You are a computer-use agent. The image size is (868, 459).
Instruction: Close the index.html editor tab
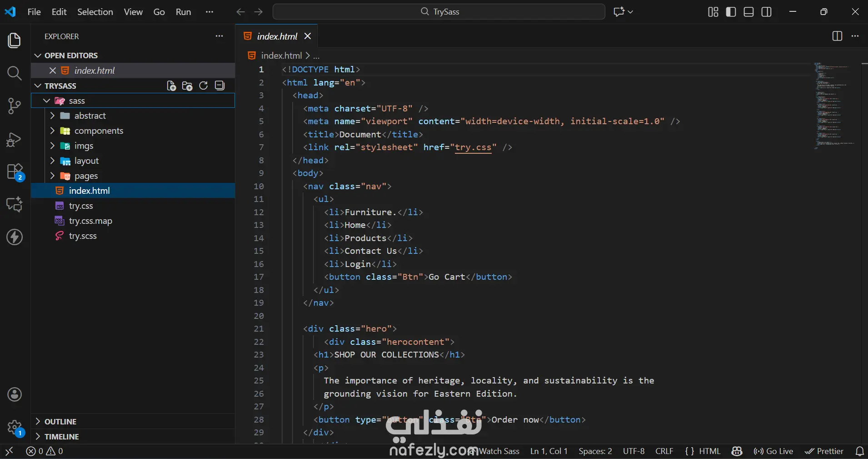(308, 36)
